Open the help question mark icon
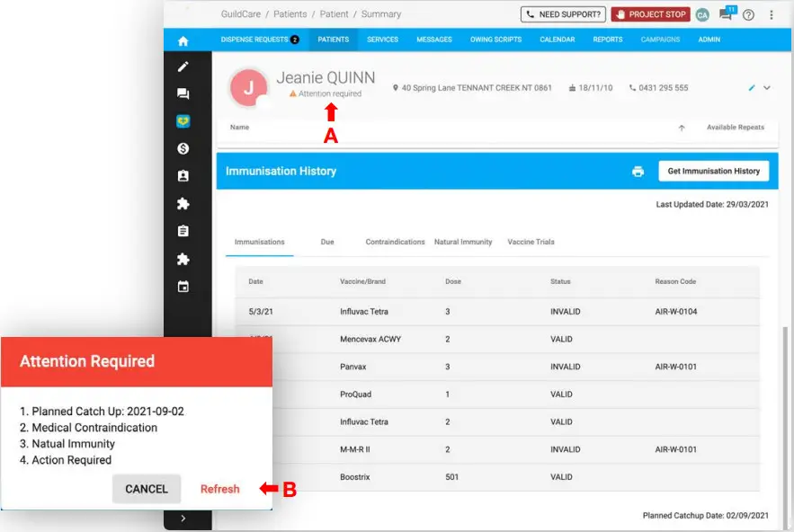 [x=748, y=15]
